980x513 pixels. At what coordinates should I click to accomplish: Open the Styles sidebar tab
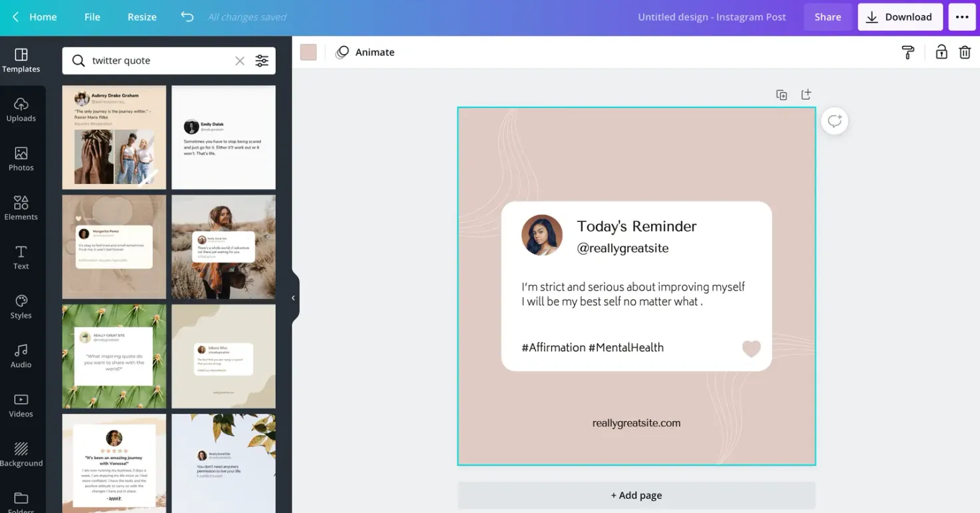pos(21,307)
